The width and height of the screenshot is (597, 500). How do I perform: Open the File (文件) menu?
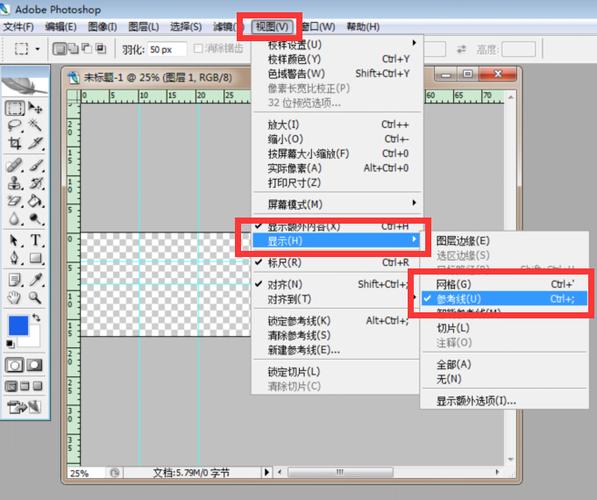(19, 27)
